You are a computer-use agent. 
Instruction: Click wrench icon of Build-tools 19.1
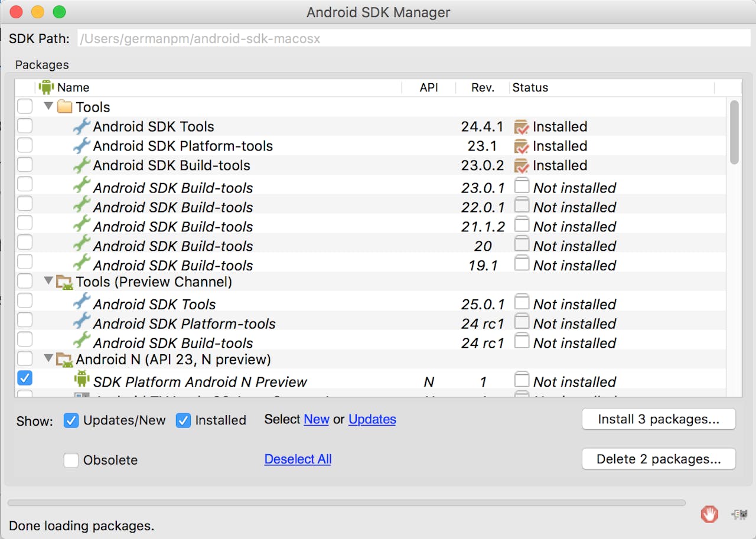click(82, 263)
